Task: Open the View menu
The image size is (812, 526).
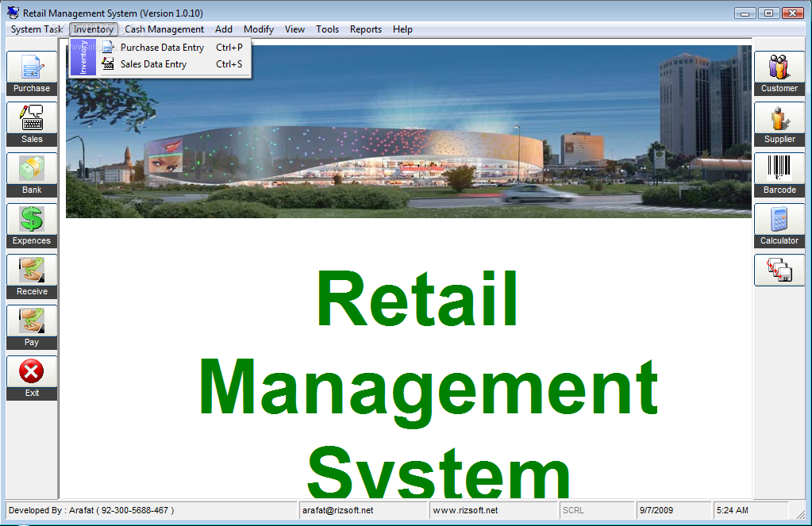Action: 294,29
